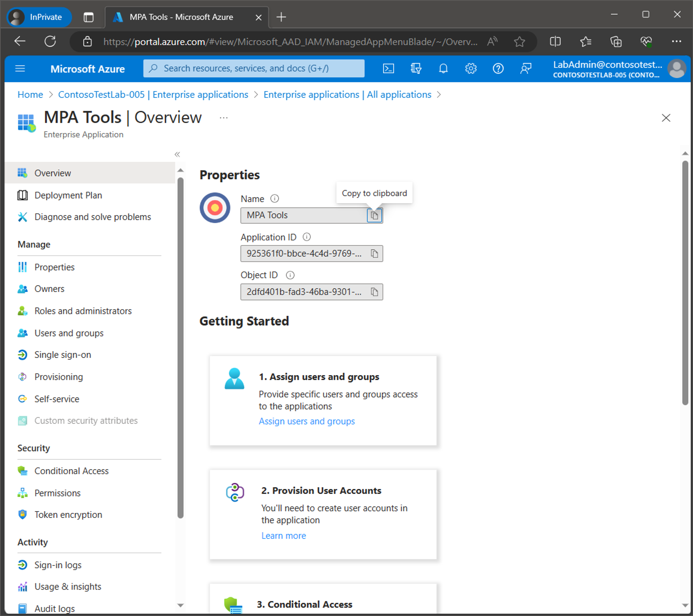Viewport: 693px width, 616px height.
Task: Toggle the tab actions menu icon
Action: click(x=88, y=17)
